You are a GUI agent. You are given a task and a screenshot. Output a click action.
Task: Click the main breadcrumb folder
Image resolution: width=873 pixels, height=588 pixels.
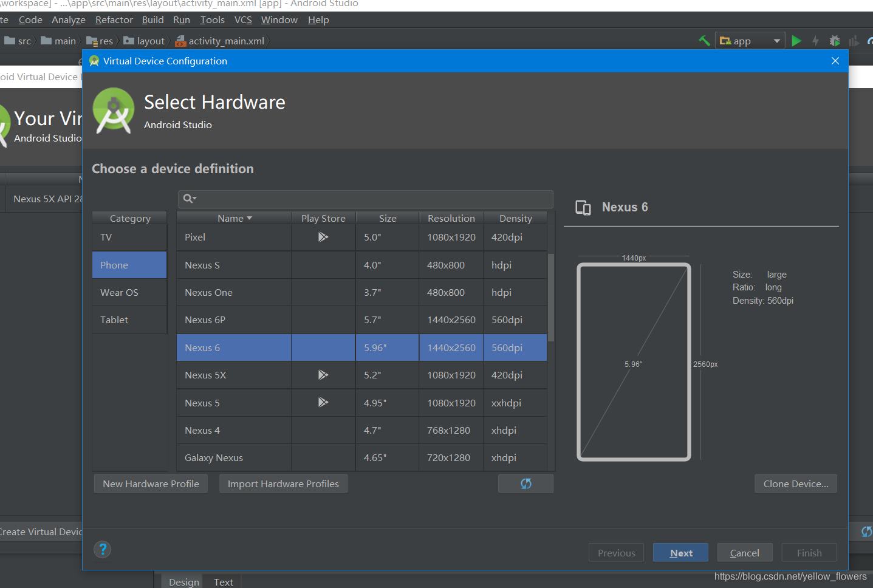[x=58, y=41]
